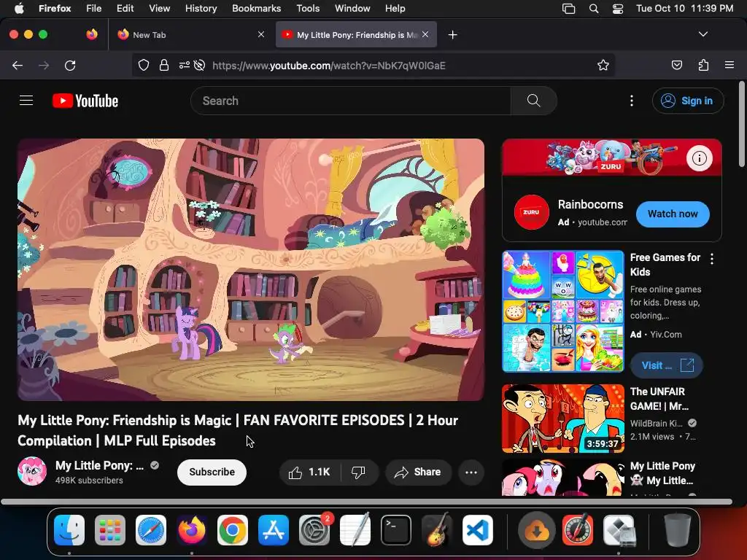The image size is (747, 560).
Task: Open Trash from the Dock
Action: (x=678, y=530)
